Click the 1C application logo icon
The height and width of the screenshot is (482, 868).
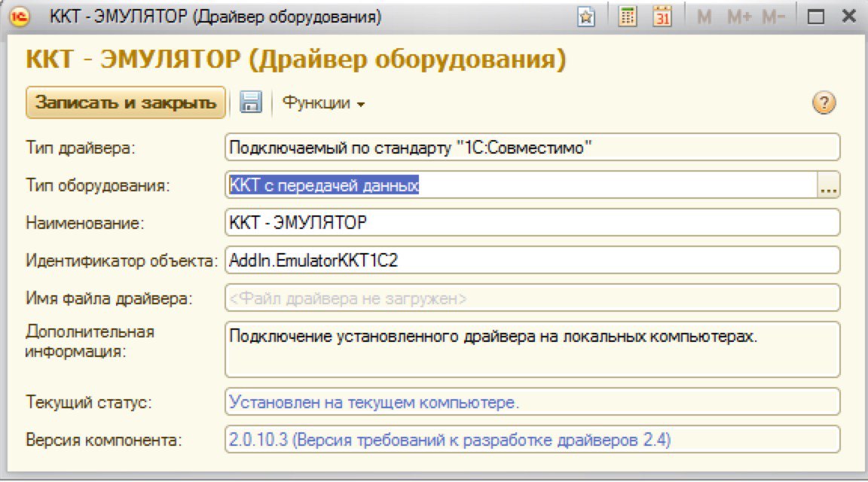click(20, 17)
